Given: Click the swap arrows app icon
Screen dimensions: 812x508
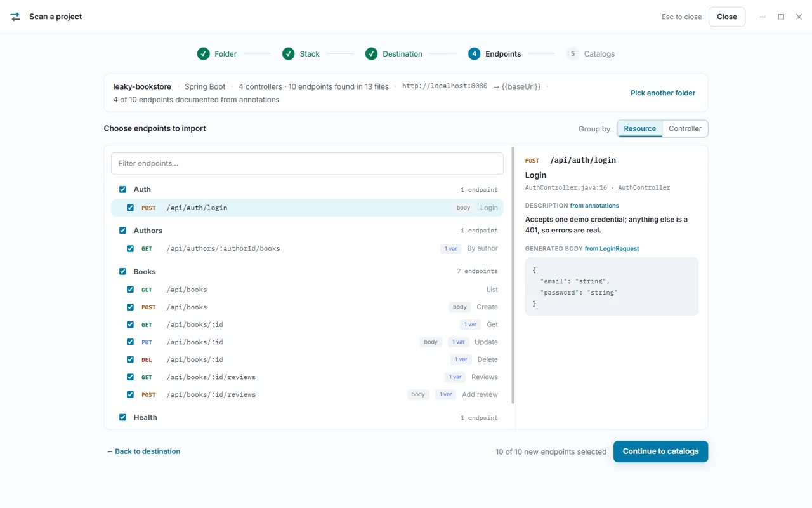Looking at the screenshot, I should click(15, 17).
